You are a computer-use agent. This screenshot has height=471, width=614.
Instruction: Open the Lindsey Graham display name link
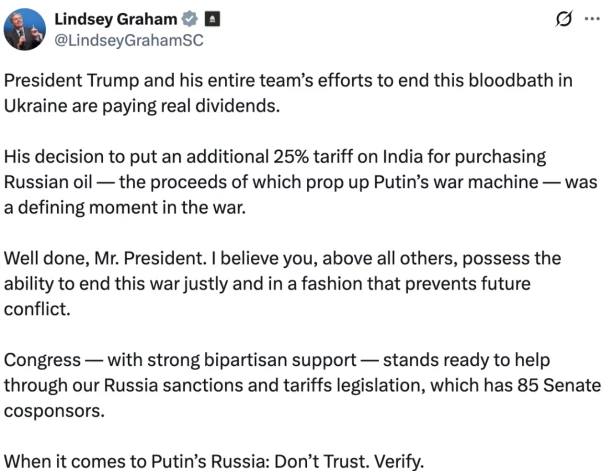(x=116, y=19)
